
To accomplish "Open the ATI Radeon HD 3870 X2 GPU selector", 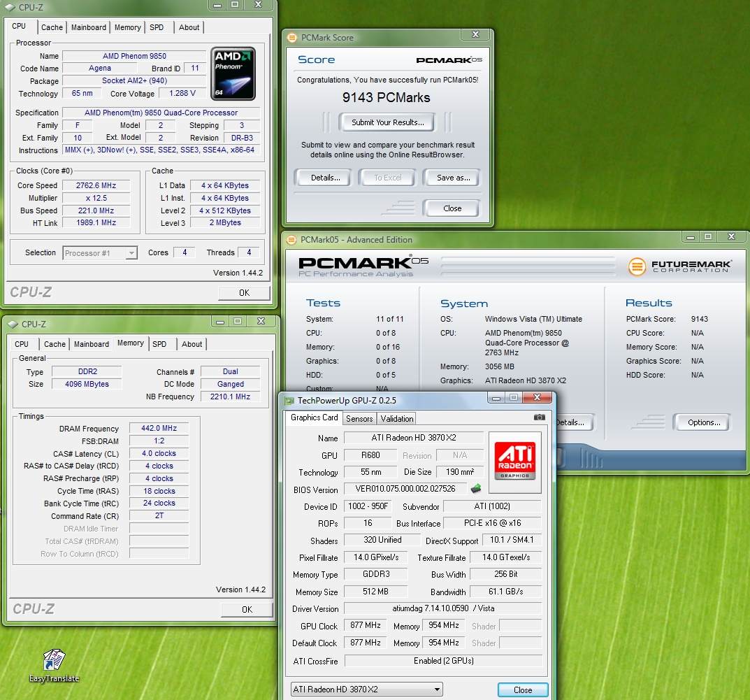I will (x=366, y=689).
